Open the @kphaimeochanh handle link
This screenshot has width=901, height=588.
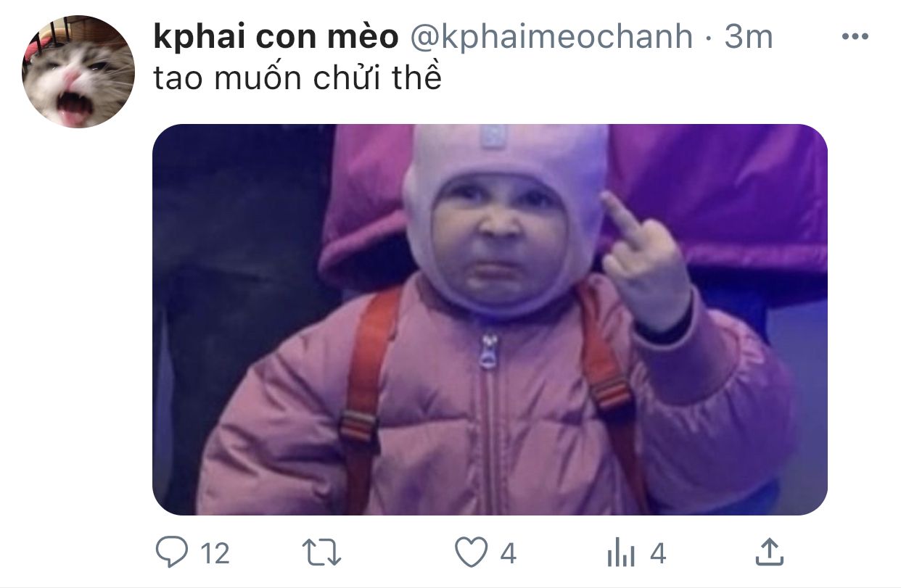pos(551,37)
